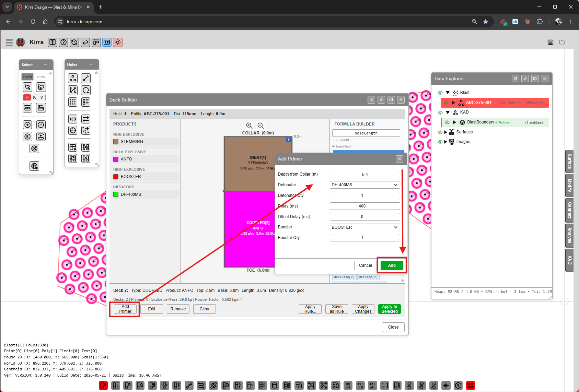Image resolution: width=579 pixels, height=392 pixels.
Task: Select the polygon selection tool
Action: tap(41, 87)
